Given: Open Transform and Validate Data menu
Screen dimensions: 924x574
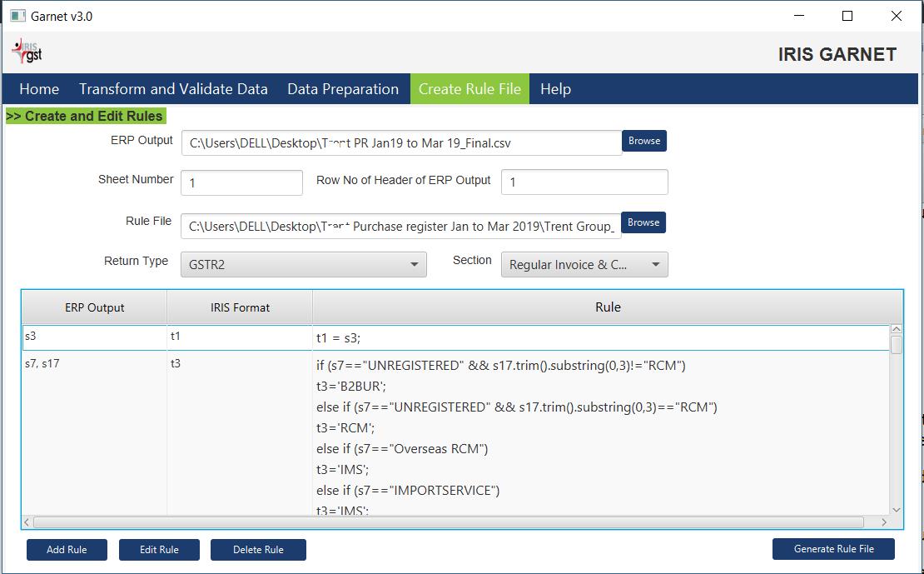Looking at the screenshot, I should click(173, 89).
